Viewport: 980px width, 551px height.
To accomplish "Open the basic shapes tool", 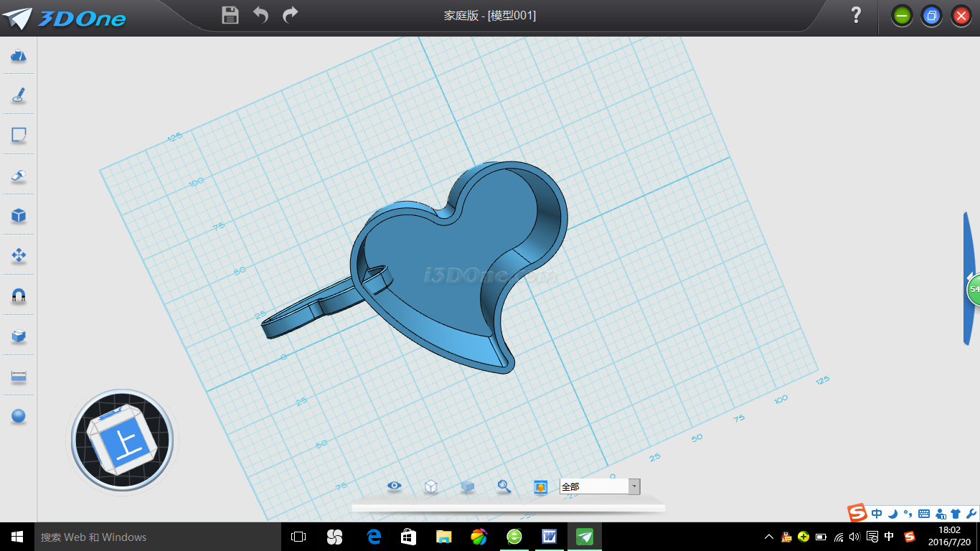I will [19, 56].
